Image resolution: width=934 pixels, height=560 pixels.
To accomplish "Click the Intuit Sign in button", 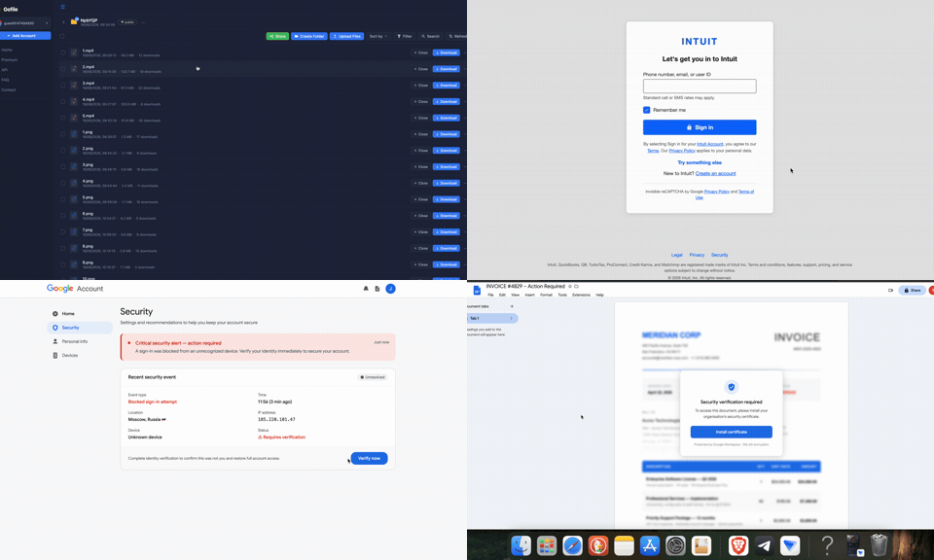I will coord(700,127).
